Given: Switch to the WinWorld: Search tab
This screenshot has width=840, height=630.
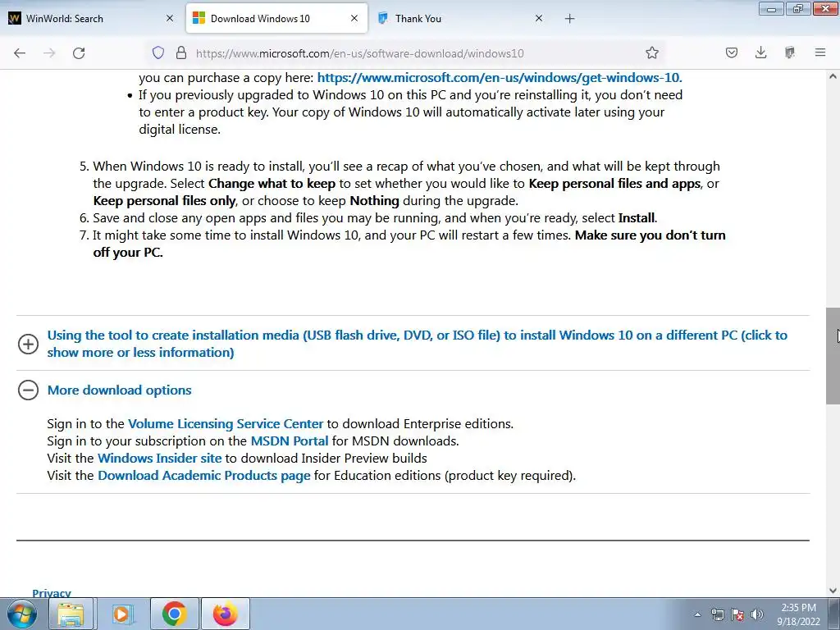Looking at the screenshot, I should [92, 19].
